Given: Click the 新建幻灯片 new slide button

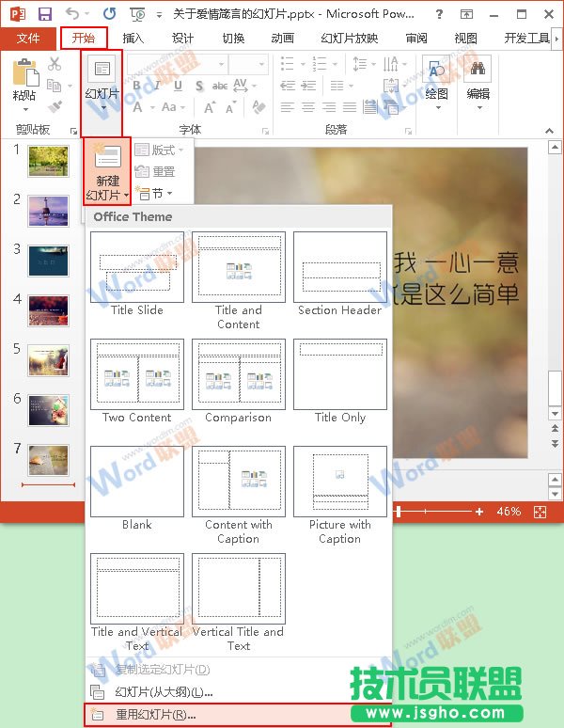Looking at the screenshot, I should (107, 171).
